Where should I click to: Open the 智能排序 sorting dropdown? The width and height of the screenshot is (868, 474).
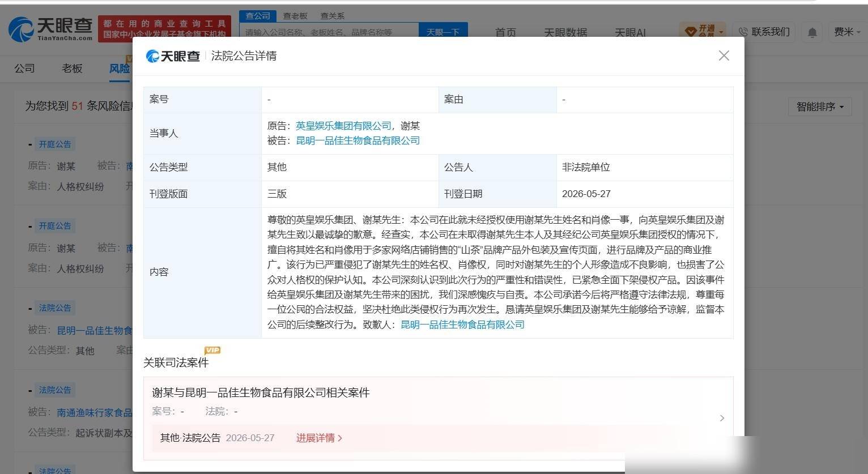point(820,106)
